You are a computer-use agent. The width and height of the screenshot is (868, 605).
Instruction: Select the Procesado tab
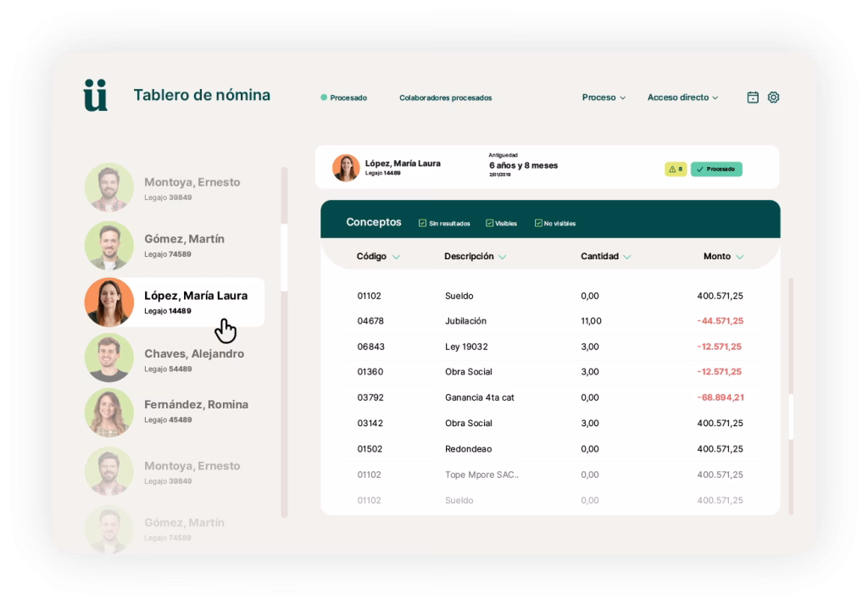(348, 97)
